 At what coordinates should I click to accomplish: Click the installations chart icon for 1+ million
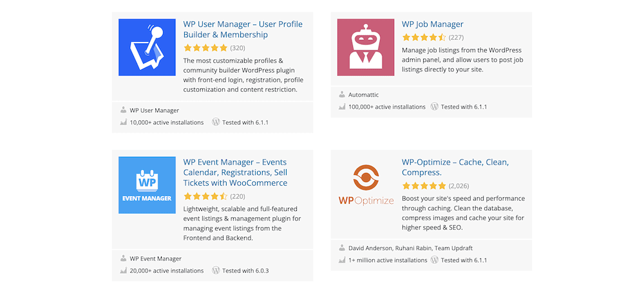[342, 260]
